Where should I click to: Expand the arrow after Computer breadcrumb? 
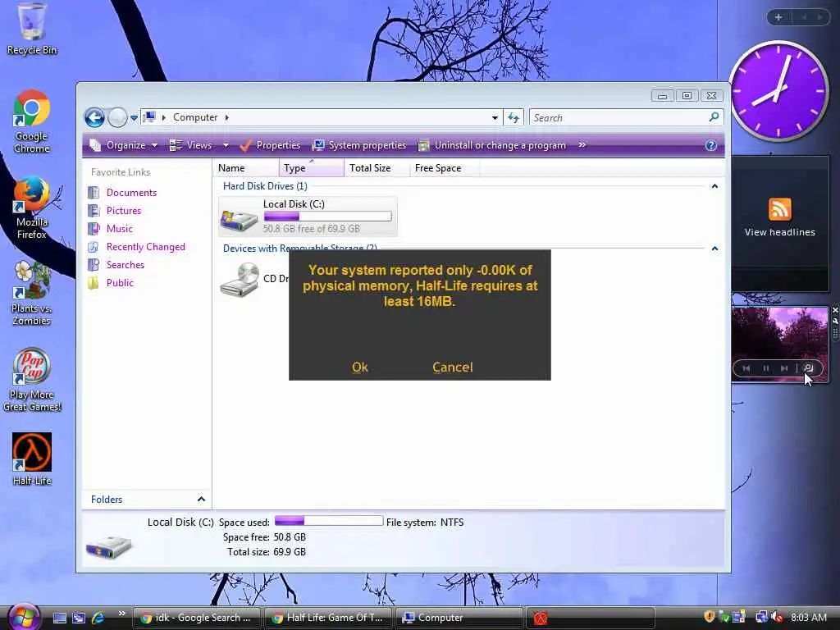point(226,117)
